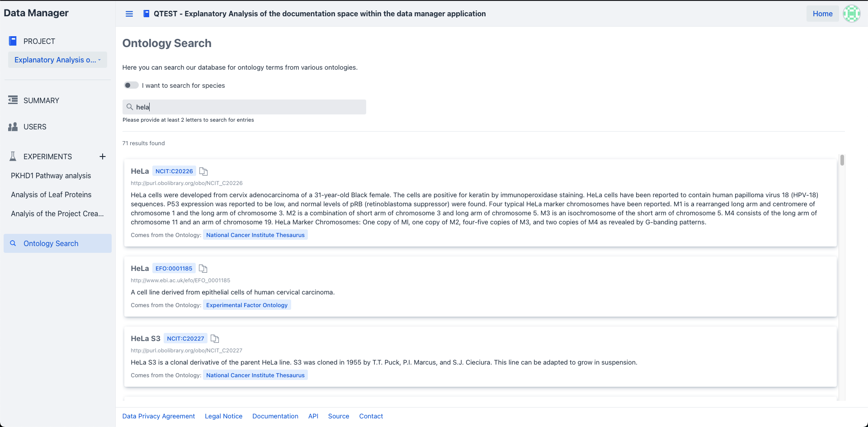The height and width of the screenshot is (427, 868).
Task: Click the Home button
Action: coord(822,14)
